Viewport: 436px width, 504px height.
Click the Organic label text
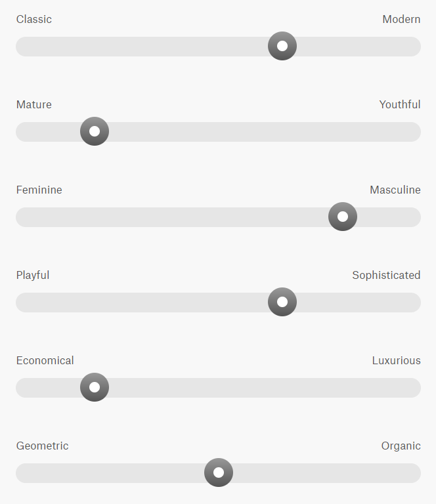coord(401,446)
